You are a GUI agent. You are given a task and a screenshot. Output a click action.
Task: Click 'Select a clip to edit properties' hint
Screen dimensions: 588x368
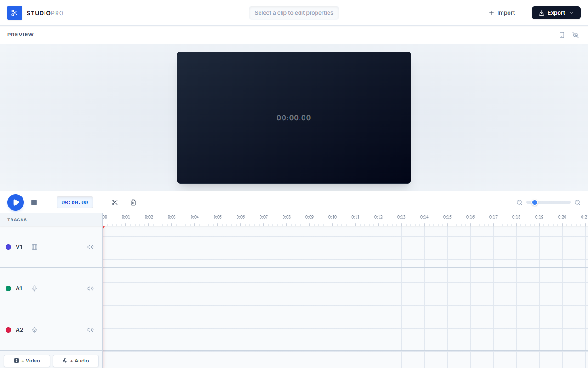pyautogui.click(x=294, y=13)
